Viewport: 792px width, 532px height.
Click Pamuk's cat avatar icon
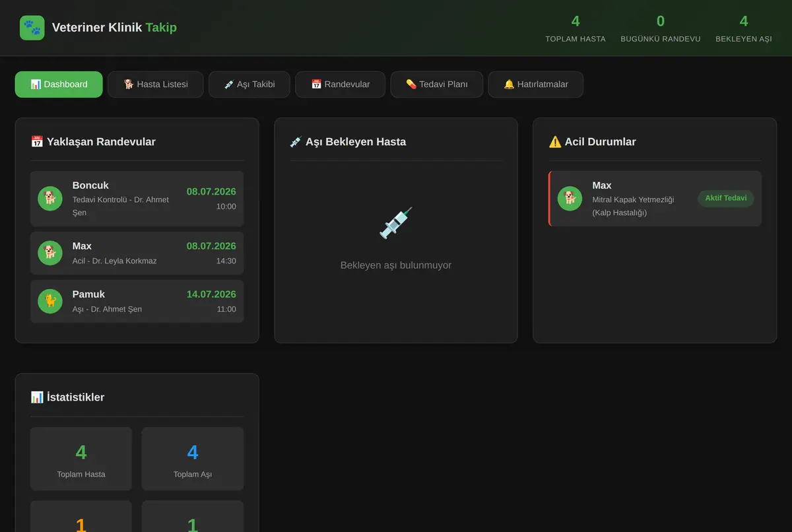(50, 301)
